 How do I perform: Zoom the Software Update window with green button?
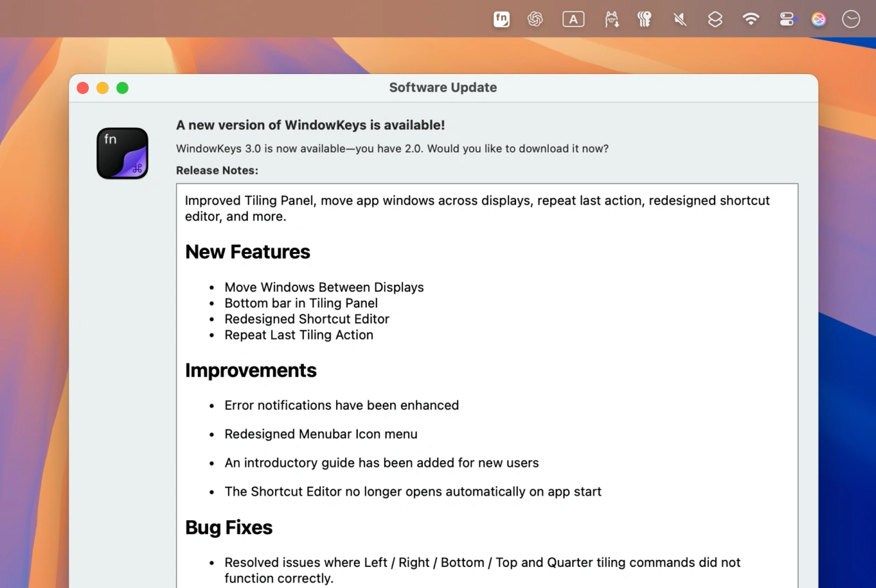point(123,88)
